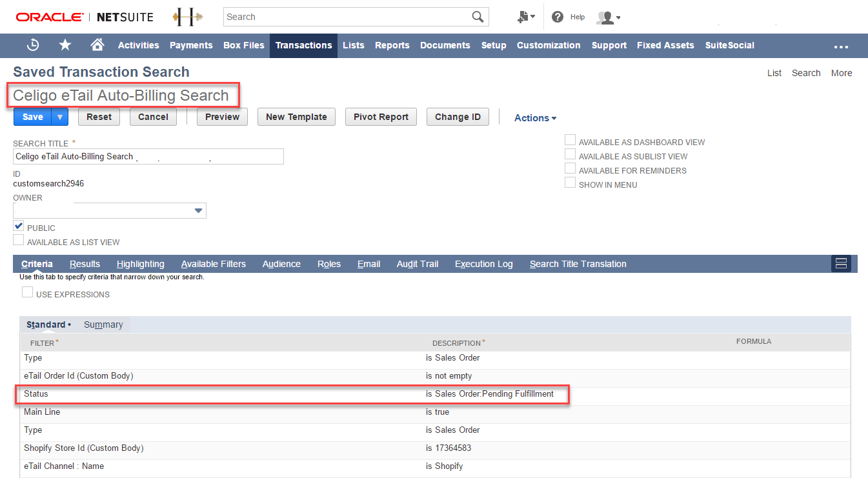868x478 pixels.
Task: Open the Save button dropdown arrow
Action: [x=60, y=117]
